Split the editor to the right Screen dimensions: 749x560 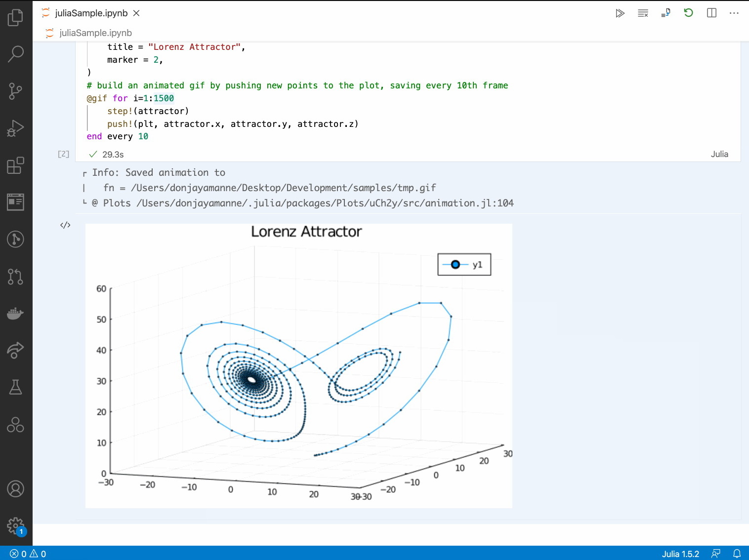click(x=711, y=13)
